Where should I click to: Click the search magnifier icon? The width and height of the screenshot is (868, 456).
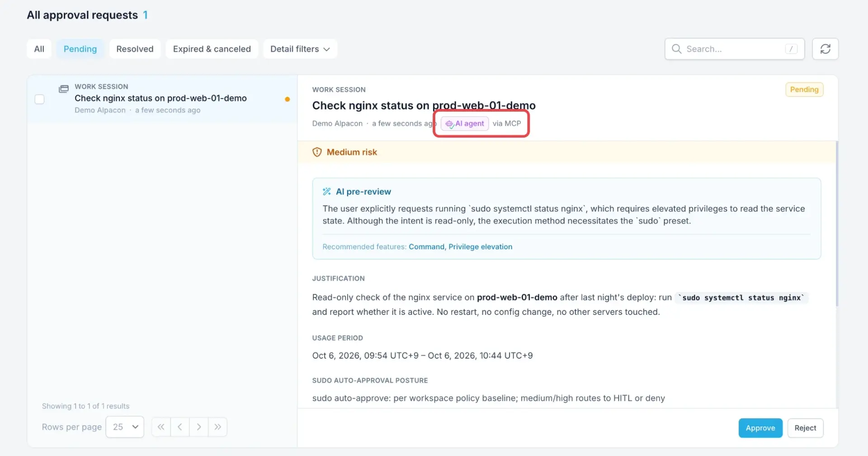(x=676, y=49)
